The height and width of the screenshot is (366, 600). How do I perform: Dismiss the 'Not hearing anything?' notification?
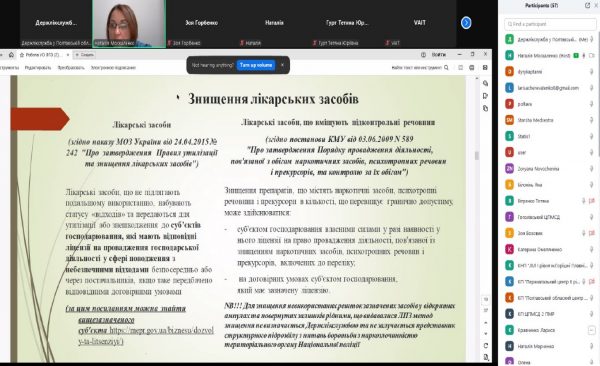[x=282, y=65]
